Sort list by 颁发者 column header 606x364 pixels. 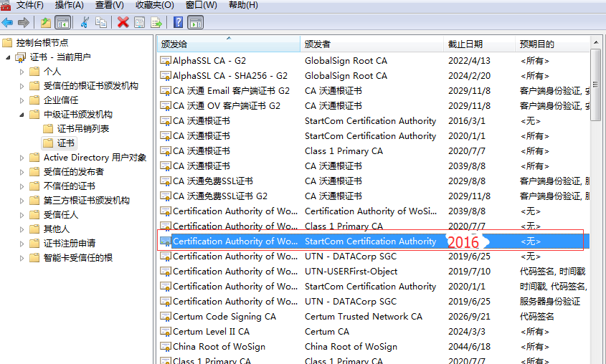pyautogui.click(x=318, y=44)
